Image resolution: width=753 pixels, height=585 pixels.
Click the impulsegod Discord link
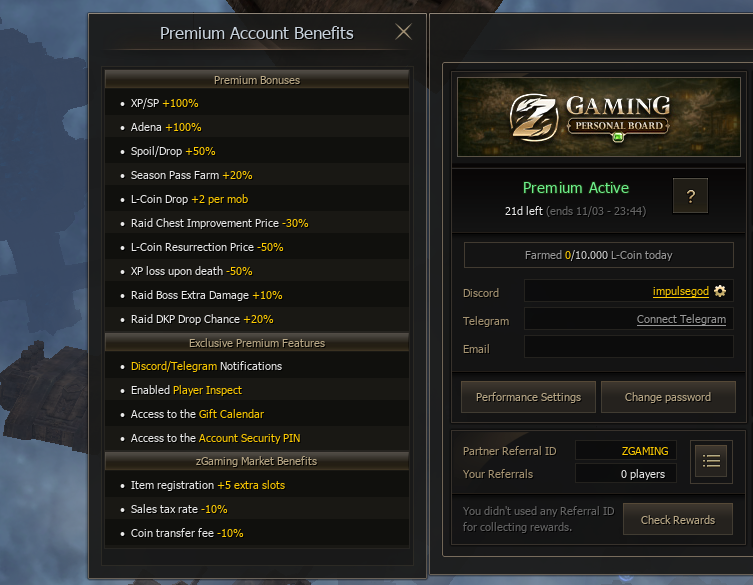[x=680, y=291]
